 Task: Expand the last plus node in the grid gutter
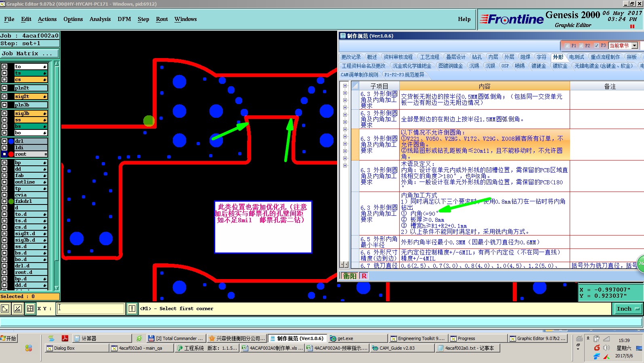click(345, 165)
